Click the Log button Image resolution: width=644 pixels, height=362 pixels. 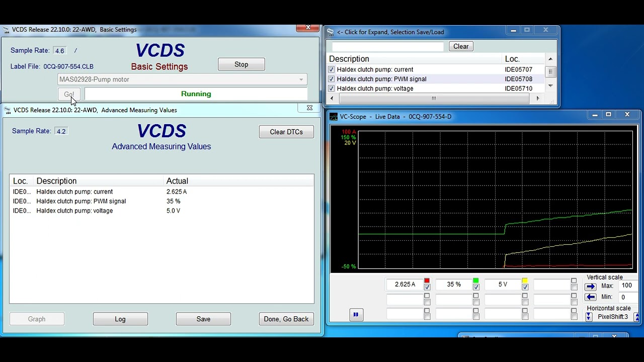tap(120, 319)
